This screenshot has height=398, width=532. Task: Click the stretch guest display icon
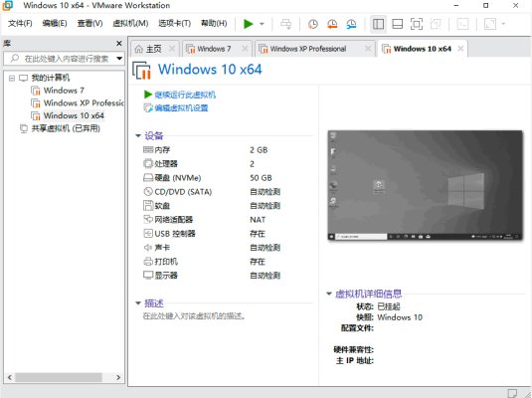coord(490,24)
